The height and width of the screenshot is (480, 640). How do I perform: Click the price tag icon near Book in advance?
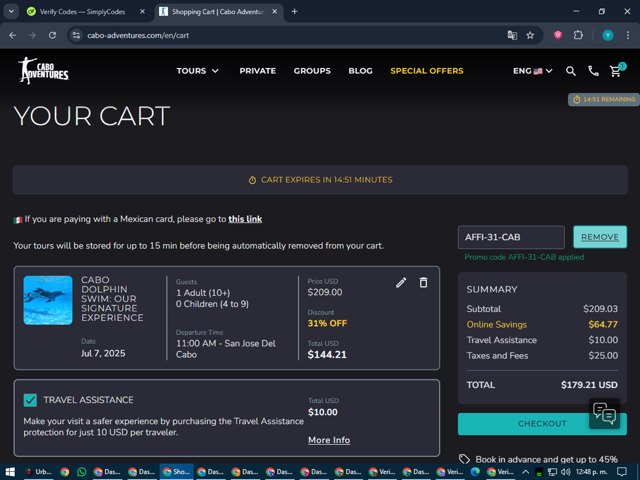(464, 459)
